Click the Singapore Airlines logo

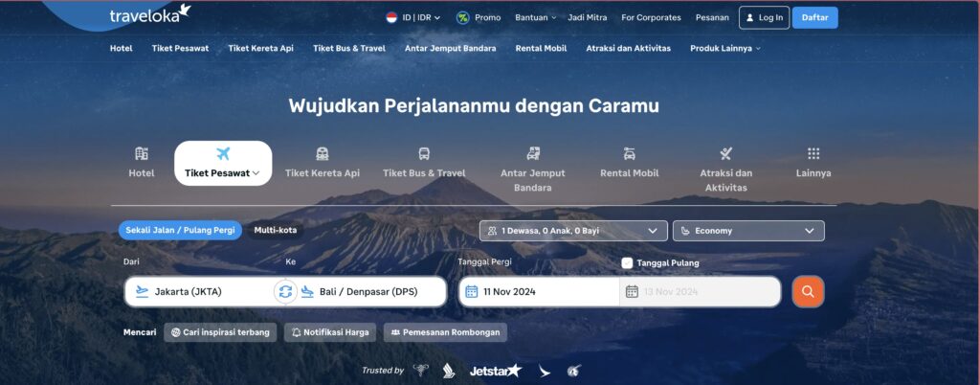click(x=449, y=371)
